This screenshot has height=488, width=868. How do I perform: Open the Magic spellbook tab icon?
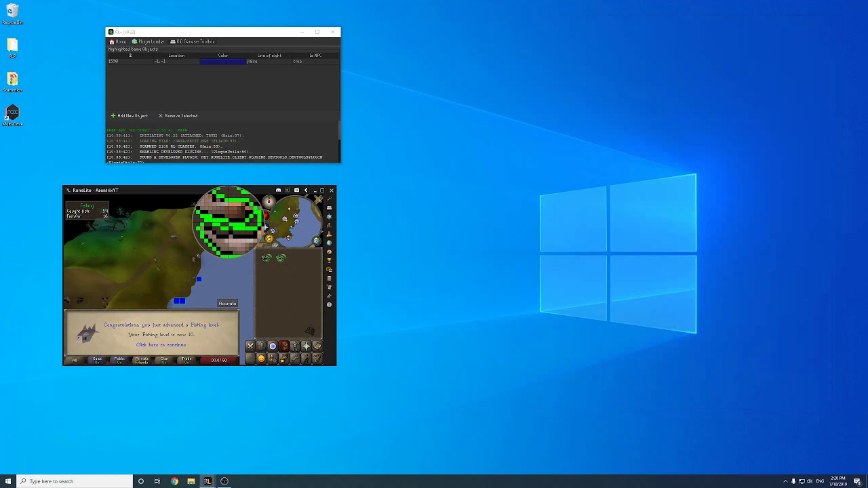click(x=317, y=346)
